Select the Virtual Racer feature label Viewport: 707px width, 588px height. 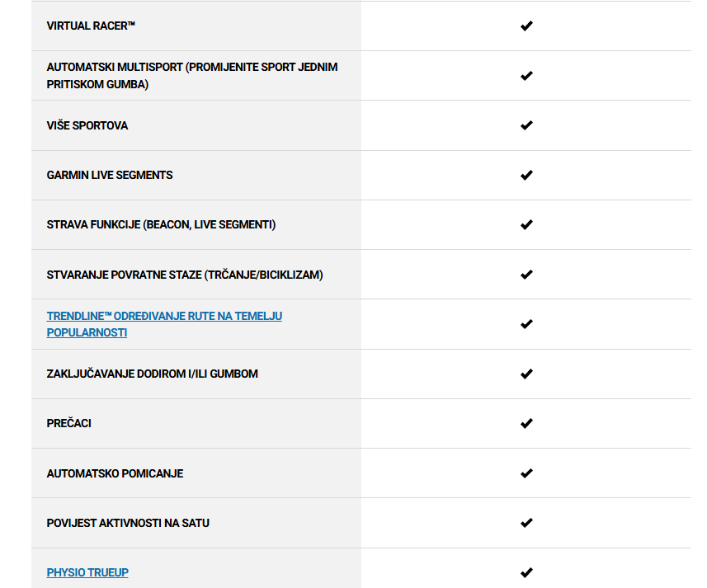click(91, 26)
